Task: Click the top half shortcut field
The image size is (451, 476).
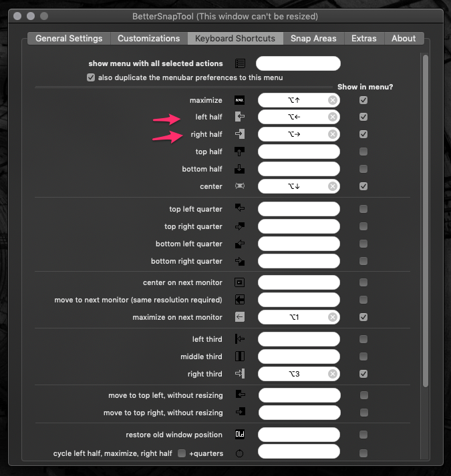Action: (299, 152)
